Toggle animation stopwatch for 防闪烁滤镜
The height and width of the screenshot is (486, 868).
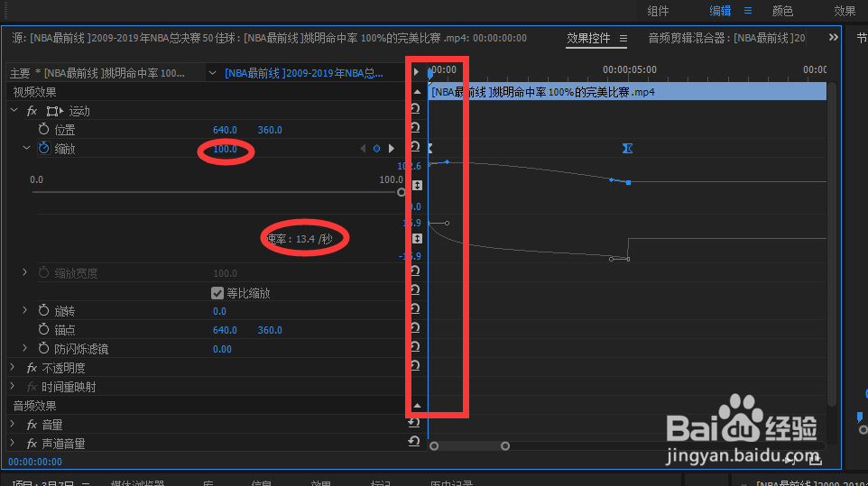click(43, 348)
